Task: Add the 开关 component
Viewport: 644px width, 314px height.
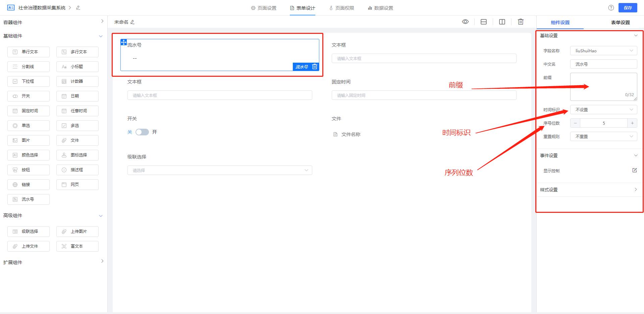Action: coord(29,96)
